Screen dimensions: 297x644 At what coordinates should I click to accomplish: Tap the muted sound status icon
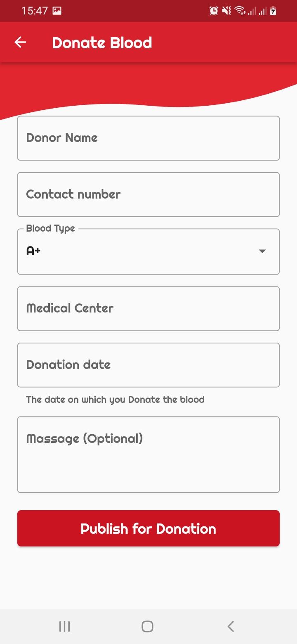point(226,11)
